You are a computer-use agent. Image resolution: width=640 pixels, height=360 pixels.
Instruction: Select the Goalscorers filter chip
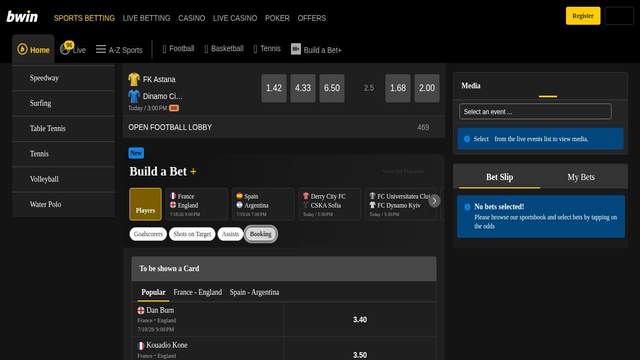point(148,234)
